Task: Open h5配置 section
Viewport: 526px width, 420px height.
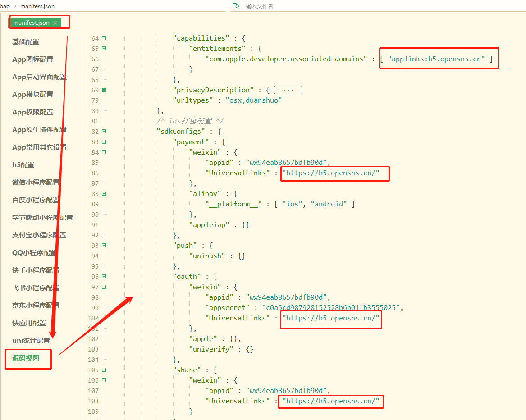Action: [23, 165]
